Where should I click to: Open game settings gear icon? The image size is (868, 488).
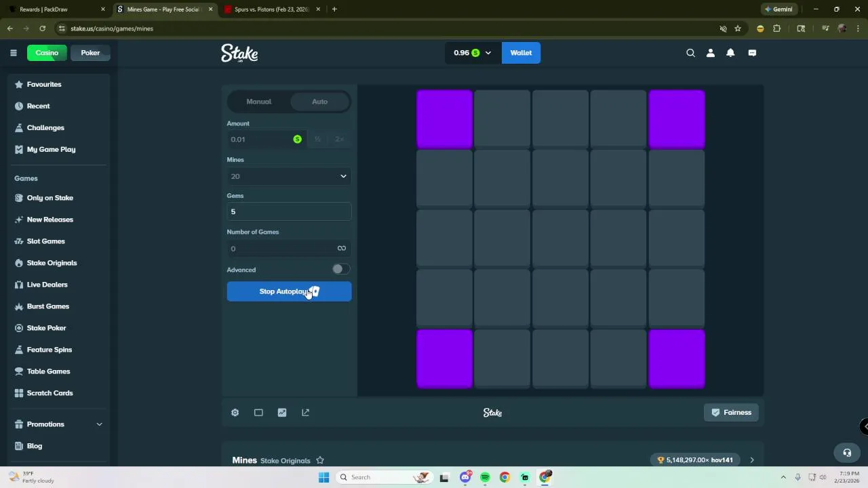point(235,412)
